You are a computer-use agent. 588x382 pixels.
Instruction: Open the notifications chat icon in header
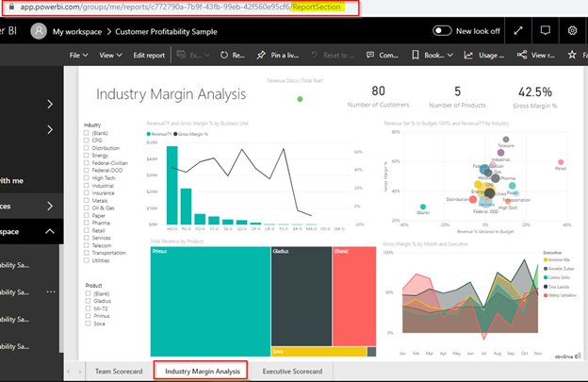546,31
